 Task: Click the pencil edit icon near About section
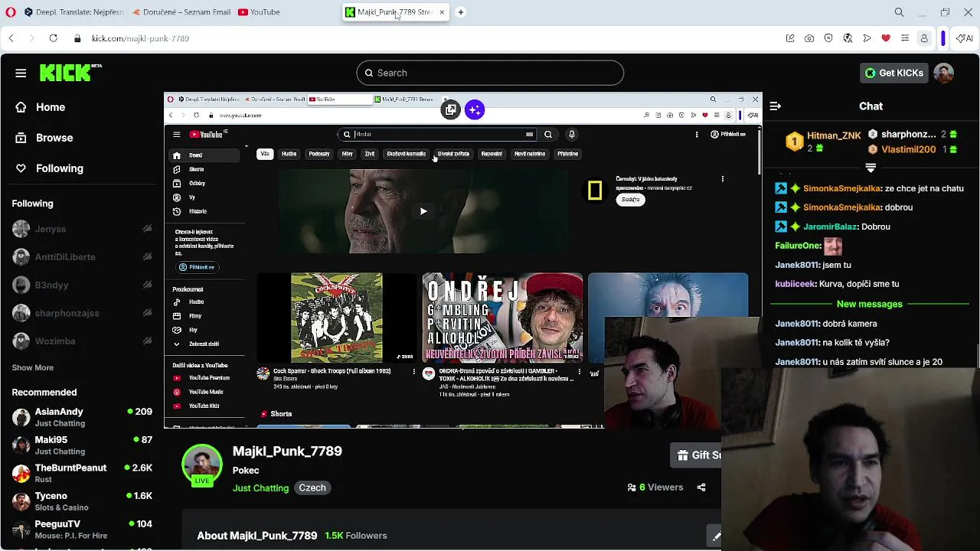pyautogui.click(x=716, y=536)
